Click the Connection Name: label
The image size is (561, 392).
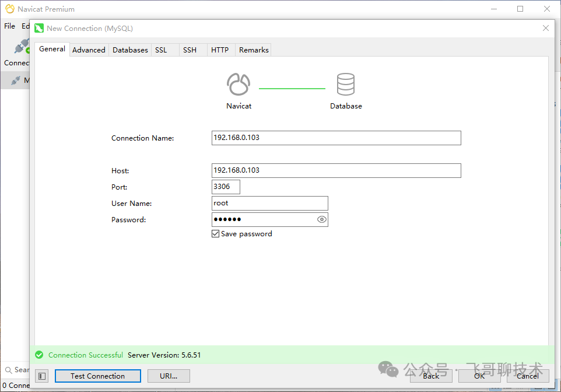click(x=142, y=138)
